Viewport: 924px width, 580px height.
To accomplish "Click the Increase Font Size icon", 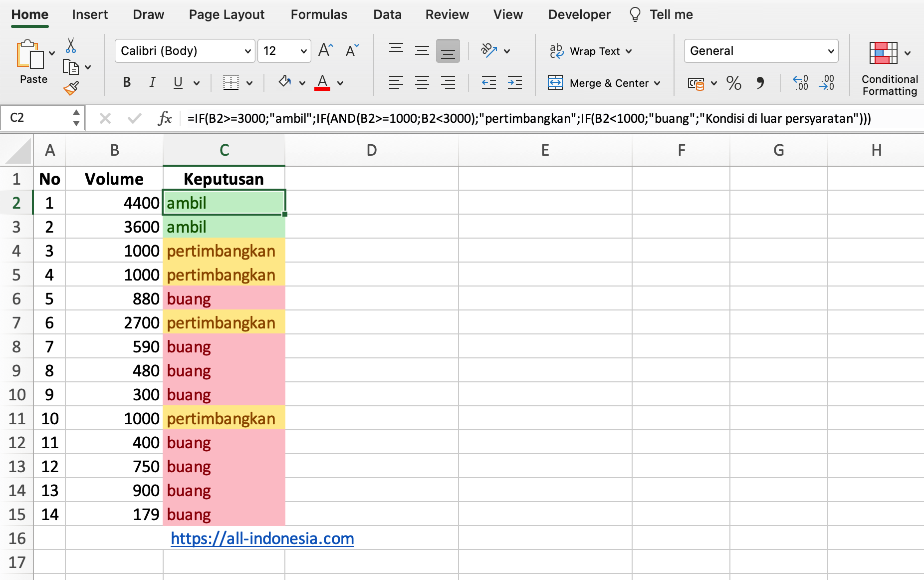I will [x=325, y=50].
